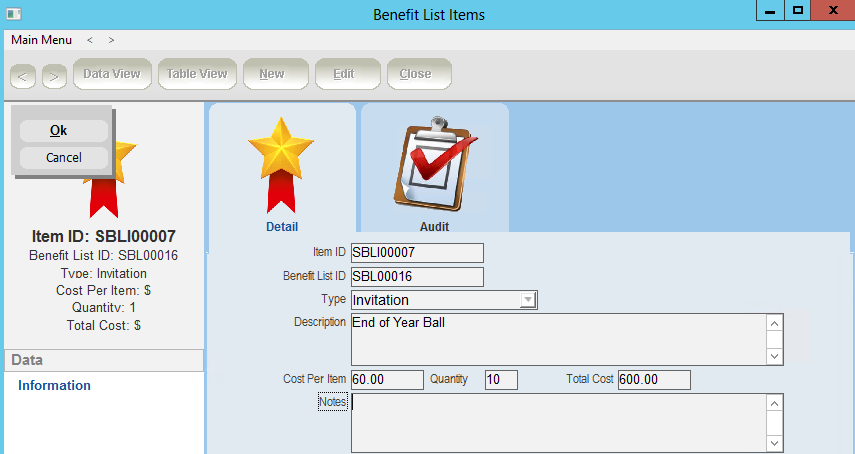Screen dimensions: 855x454
Task: Click the Cost Per Item field
Action: click(x=387, y=380)
